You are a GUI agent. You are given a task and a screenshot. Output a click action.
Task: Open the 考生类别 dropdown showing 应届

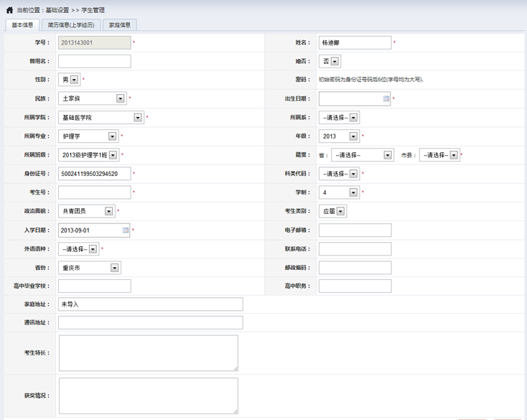point(340,211)
